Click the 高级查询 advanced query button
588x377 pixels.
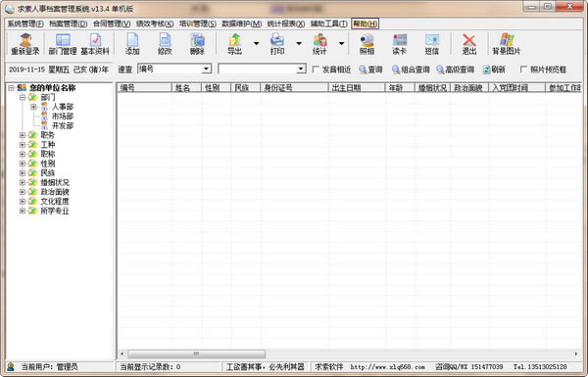[x=456, y=70]
